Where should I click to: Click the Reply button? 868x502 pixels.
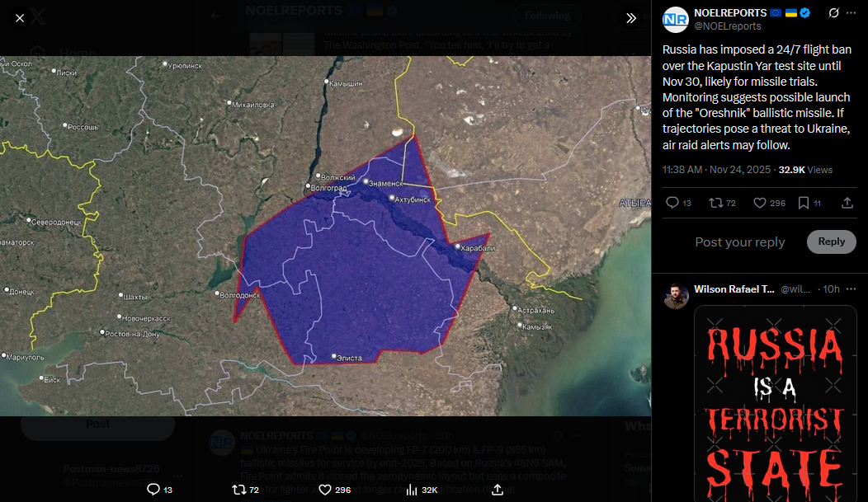(832, 242)
